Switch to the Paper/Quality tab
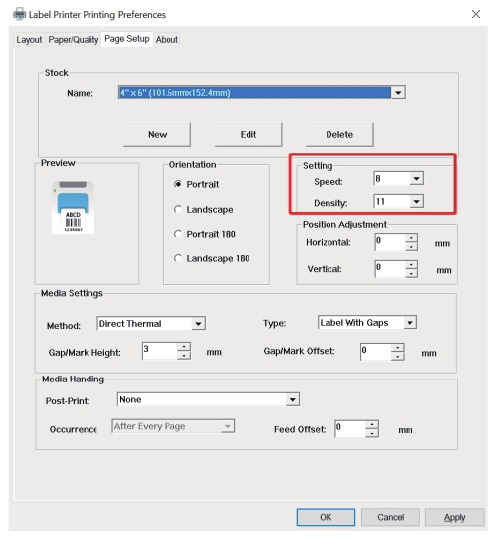The width and height of the screenshot is (502, 544). click(x=73, y=40)
